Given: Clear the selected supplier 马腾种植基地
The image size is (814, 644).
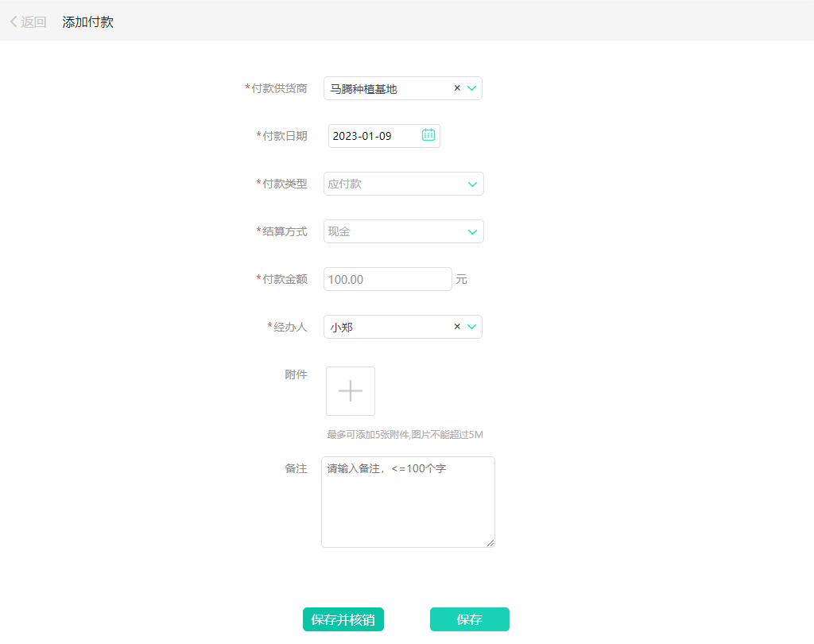Looking at the screenshot, I should (x=457, y=88).
